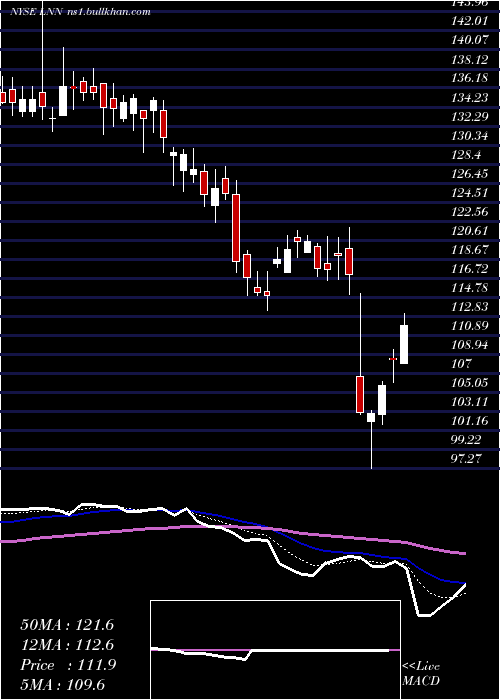Click the 12MA : 112.6 readout
Image resolution: width=500 pixels, height=700 pixels.
coord(67,645)
